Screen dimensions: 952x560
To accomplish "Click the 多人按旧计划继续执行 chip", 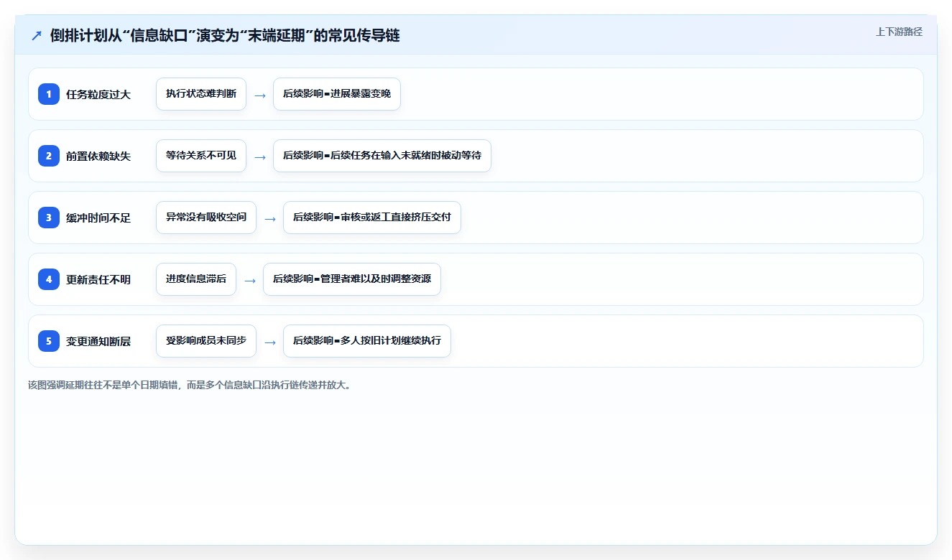I will coord(367,341).
